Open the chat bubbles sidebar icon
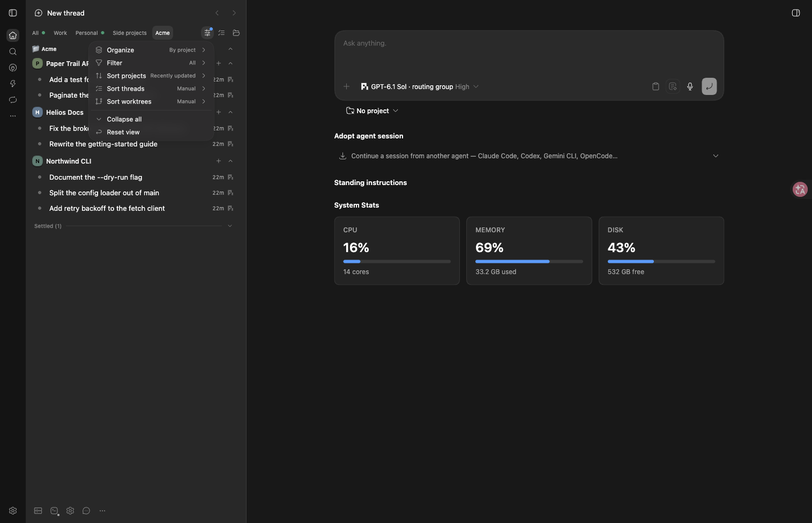 13,100
